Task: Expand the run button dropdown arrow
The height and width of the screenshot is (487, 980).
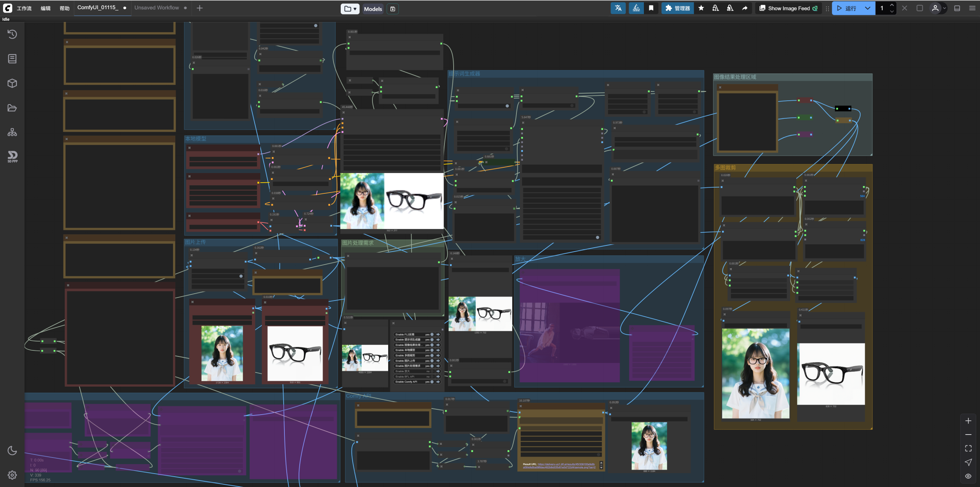Action: point(867,8)
